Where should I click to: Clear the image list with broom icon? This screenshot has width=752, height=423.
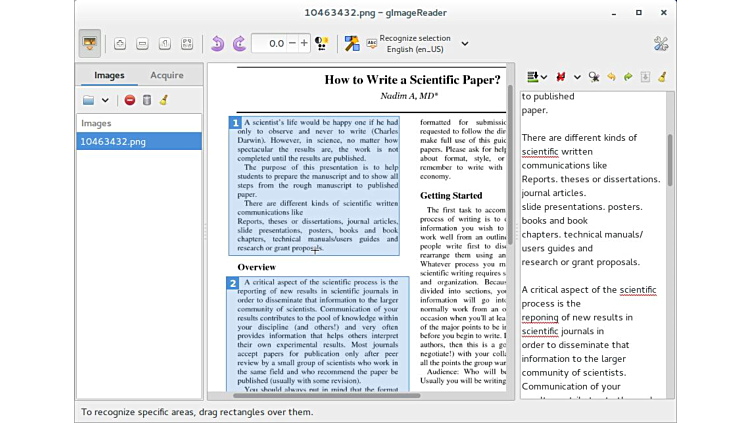pyautogui.click(x=164, y=100)
